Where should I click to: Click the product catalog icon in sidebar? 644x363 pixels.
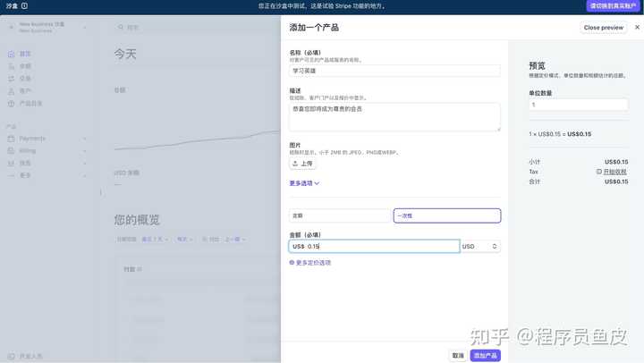[x=12, y=104]
